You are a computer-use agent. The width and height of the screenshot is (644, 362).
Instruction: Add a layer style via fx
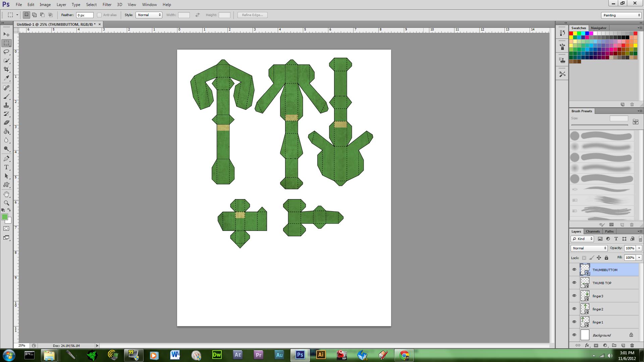point(587,345)
